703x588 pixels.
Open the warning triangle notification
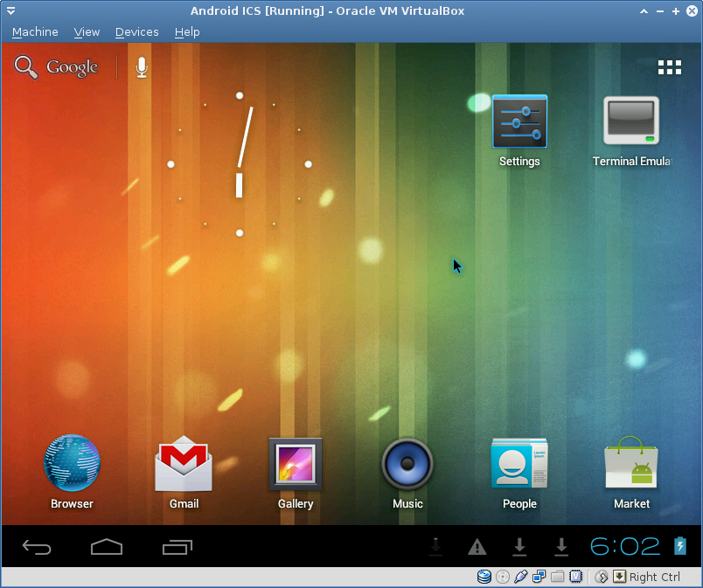pyautogui.click(x=477, y=546)
